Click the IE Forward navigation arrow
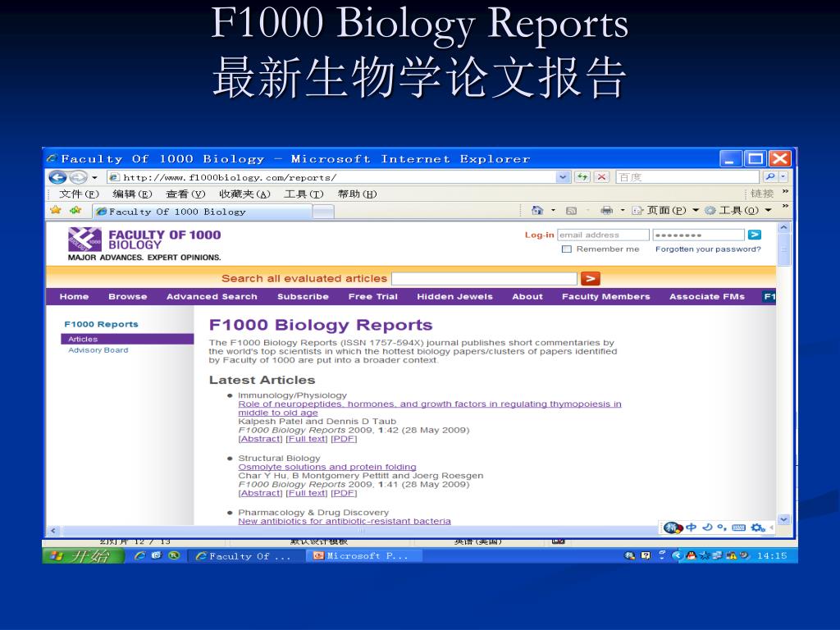The image size is (840, 630). coord(78,177)
